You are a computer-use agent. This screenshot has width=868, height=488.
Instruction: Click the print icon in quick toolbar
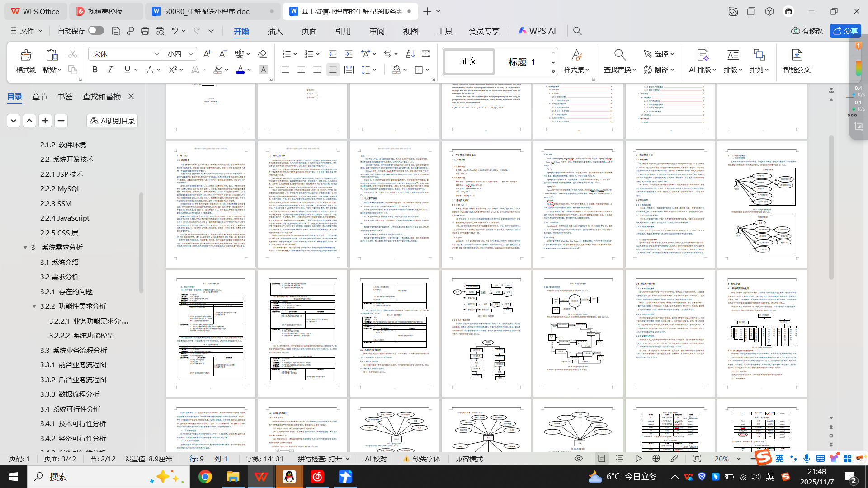click(x=145, y=31)
